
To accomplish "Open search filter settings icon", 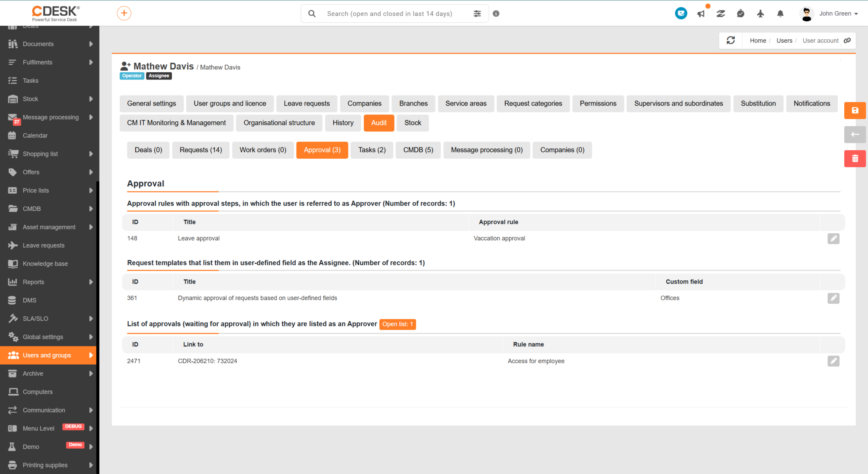I will 477,14.
